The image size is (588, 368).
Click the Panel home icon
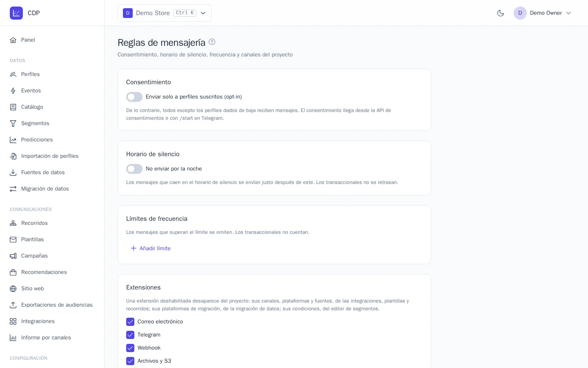coord(13,40)
